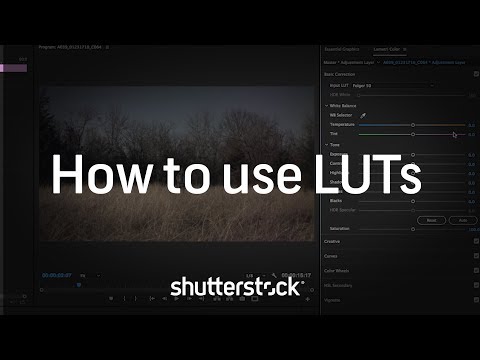Click the Mark In bracket button
This screenshot has height=360, width=480.
[x=124, y=299]
